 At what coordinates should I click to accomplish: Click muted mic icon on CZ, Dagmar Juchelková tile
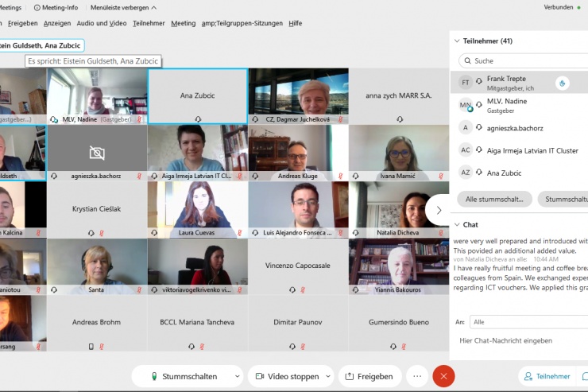(x=340, y=119)
